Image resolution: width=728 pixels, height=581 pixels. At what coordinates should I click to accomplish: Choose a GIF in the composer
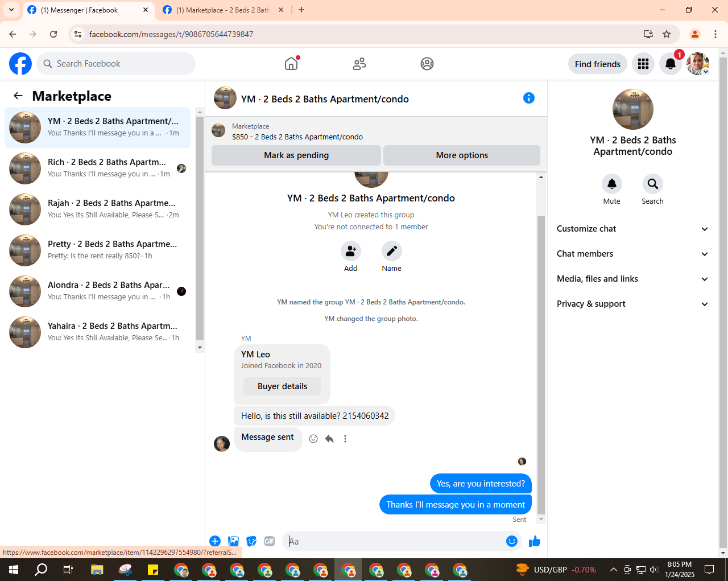click(270, 541)
